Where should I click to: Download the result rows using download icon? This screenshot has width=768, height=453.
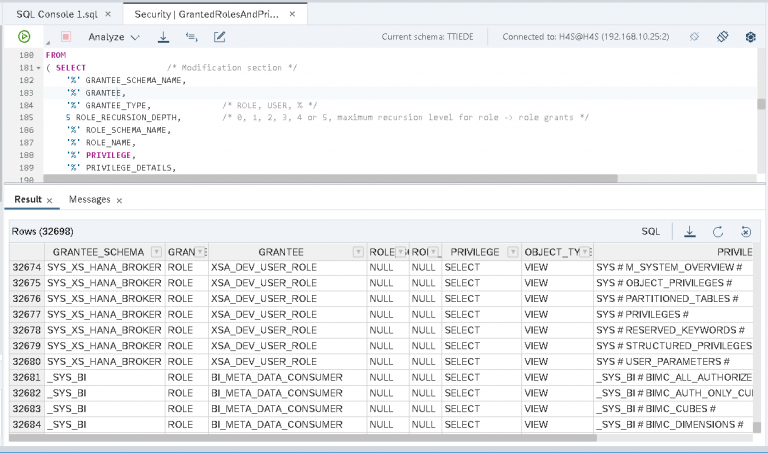click(690, 231)
